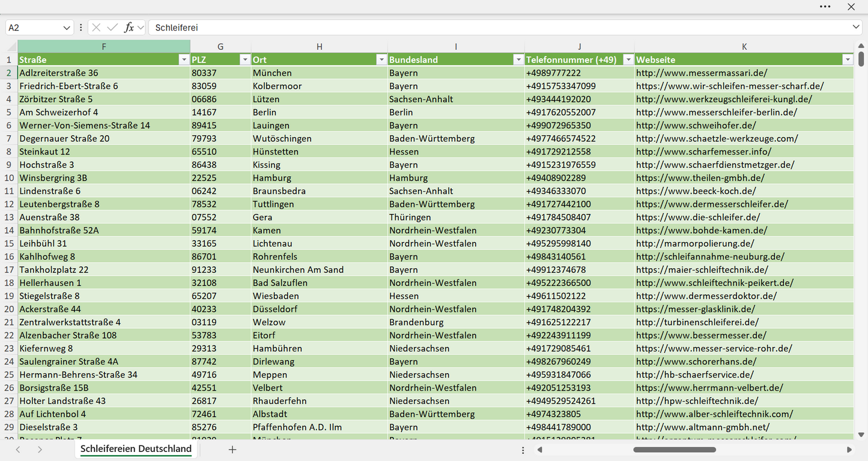Image resolution: width=868 pixels, height=461 pixels.
Task: Go to previous sheet with left arrow
Action: [18, 450]
